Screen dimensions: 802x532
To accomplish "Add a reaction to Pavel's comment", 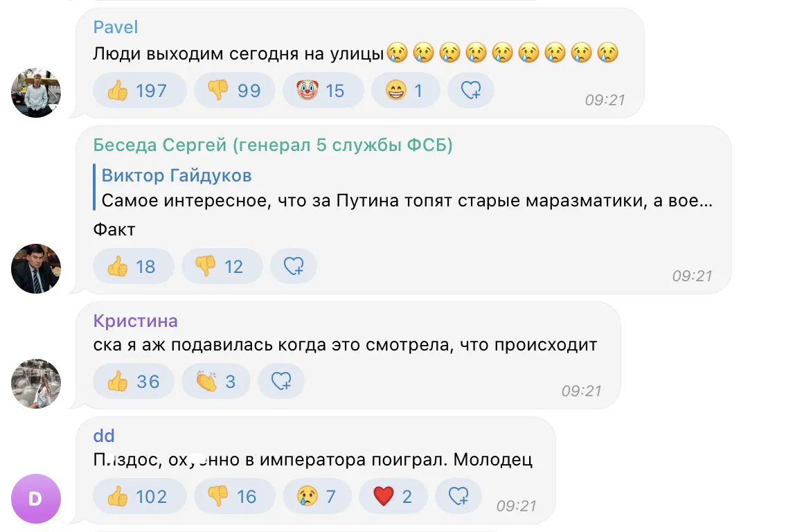I will tap(471, 90).
